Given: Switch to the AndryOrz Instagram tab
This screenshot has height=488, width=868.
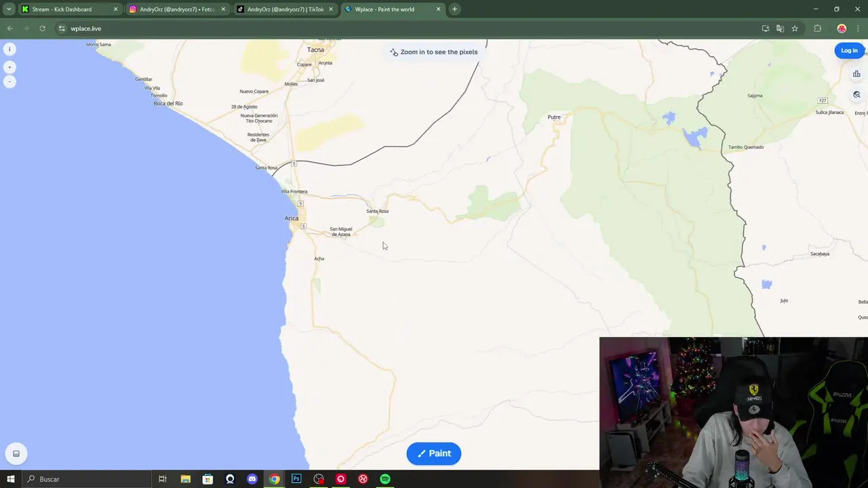Looking at the screenshot, I should (176, 9).
